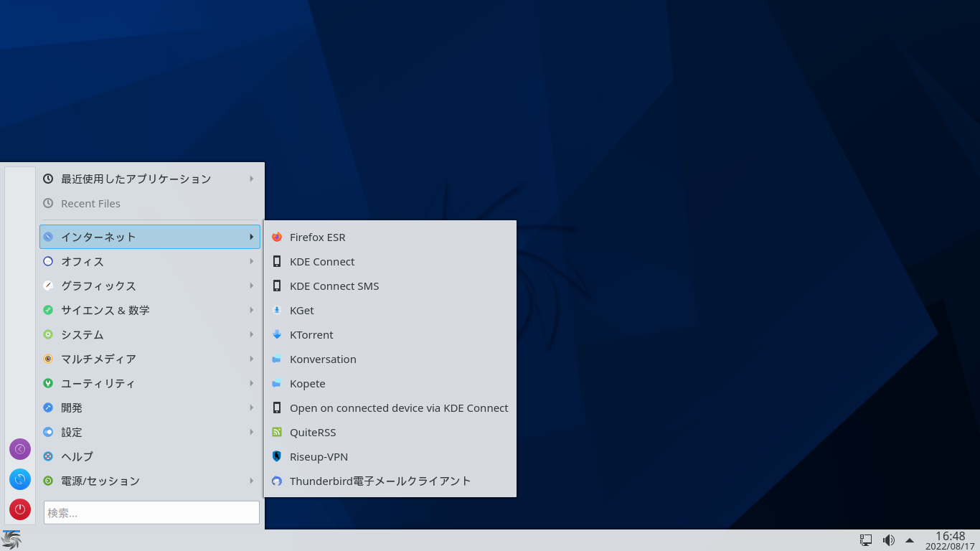Image resolution: width=980 pixels, height=551 pixels.
Task: Show hidden system tray icons arrow
Action: [x=910, y=540]
